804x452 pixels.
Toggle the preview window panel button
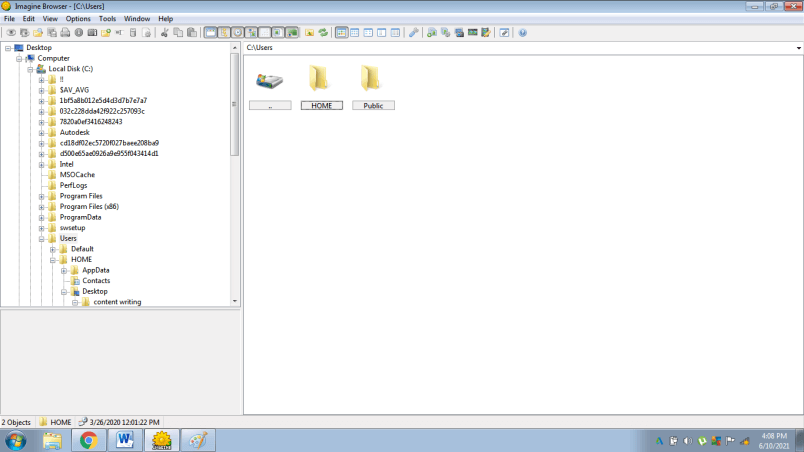210,33
